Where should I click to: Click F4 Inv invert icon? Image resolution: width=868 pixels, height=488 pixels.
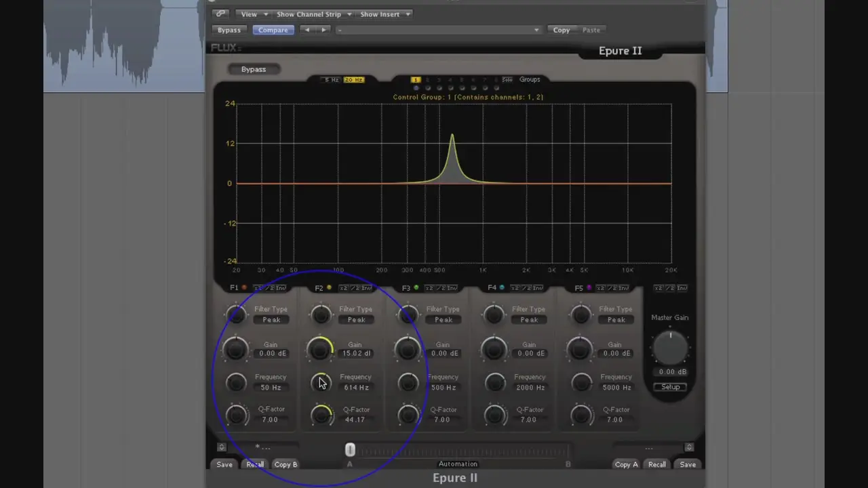point(539,288)
